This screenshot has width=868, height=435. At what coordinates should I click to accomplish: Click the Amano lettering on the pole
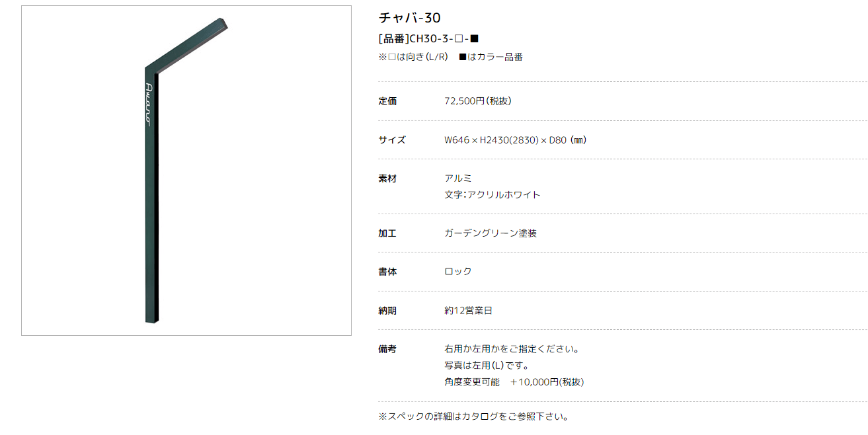(x=149, y=104)
